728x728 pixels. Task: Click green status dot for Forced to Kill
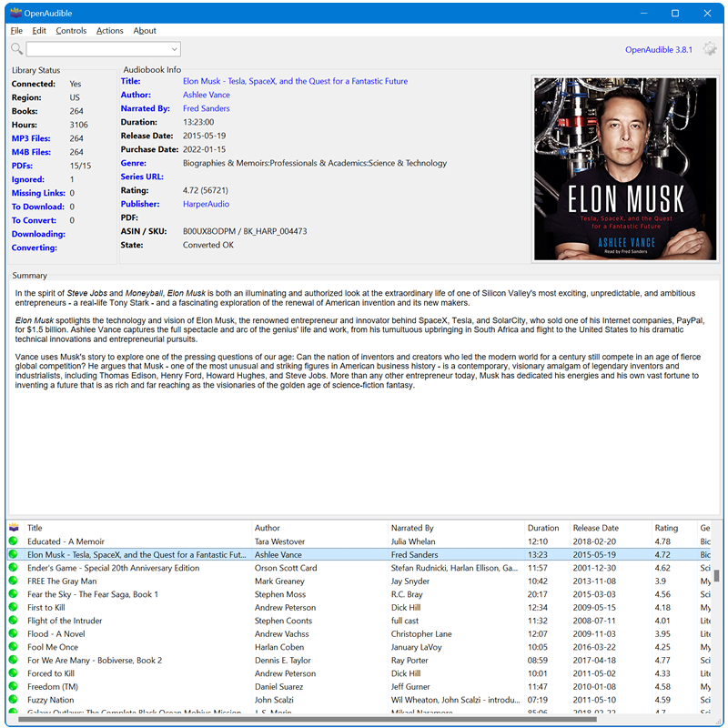coord(13,672)
